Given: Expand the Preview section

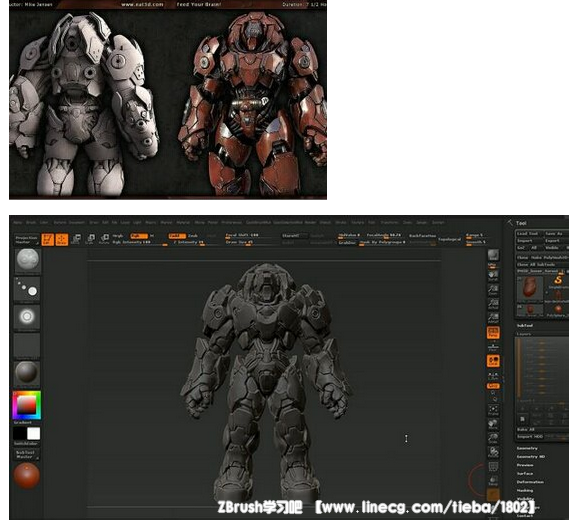Looking at the screenshot, I should (525, 465).
